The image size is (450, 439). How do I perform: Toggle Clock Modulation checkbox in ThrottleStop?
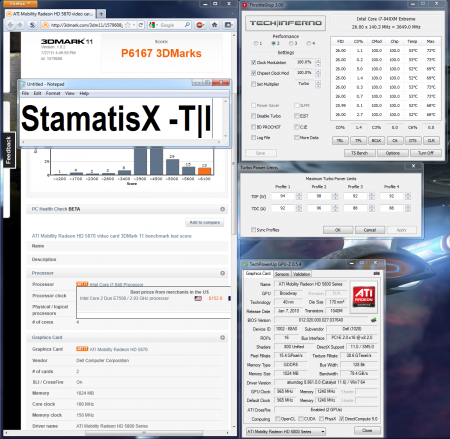click(x=253, y=62)
